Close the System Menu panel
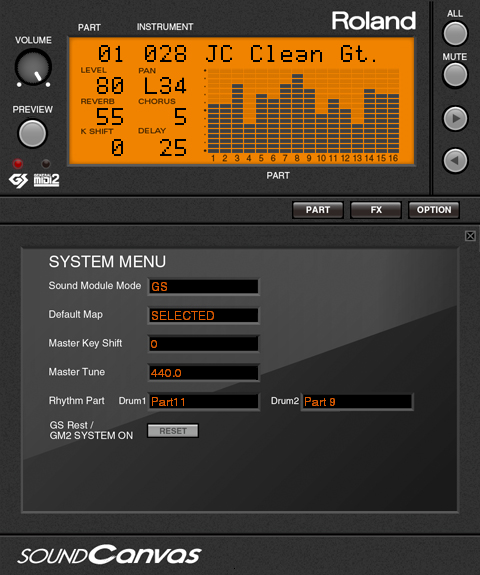The image size is (480, 575). 470,236
